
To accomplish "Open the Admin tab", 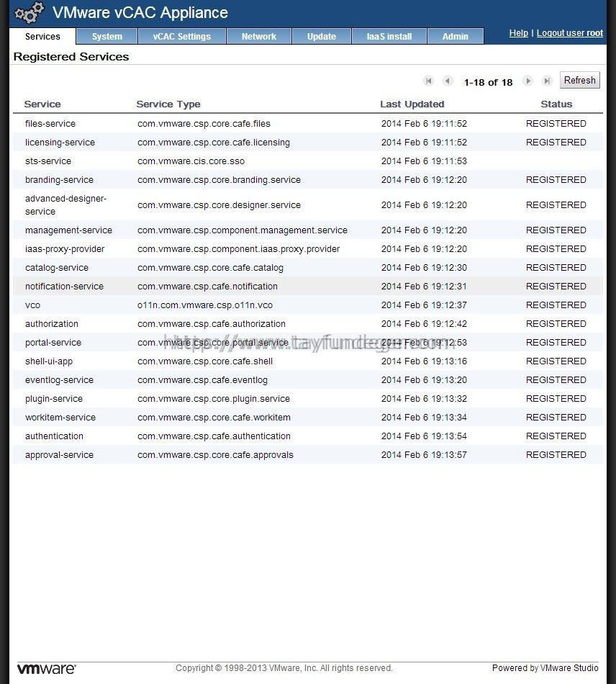I will [x=456, y=37].
